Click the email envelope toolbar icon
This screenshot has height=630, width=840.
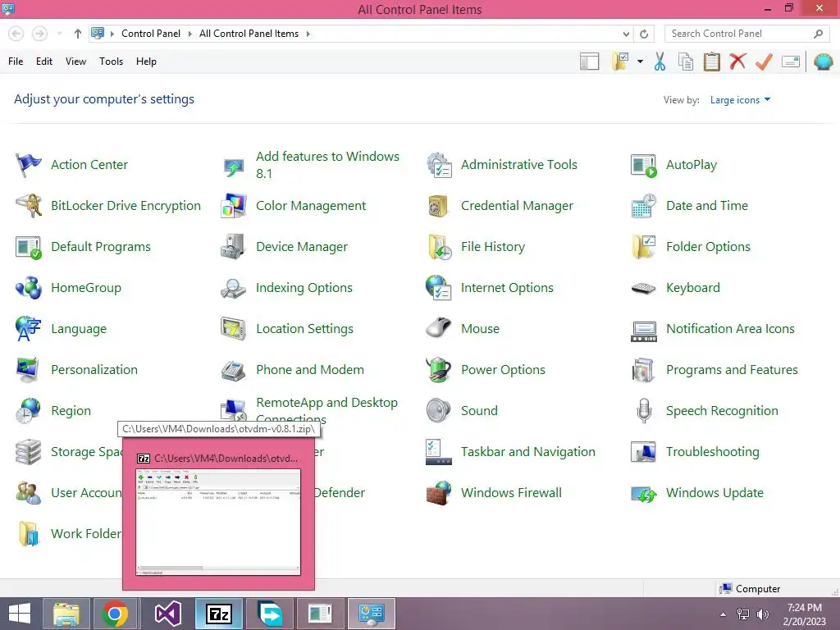[x=791, y=62]
